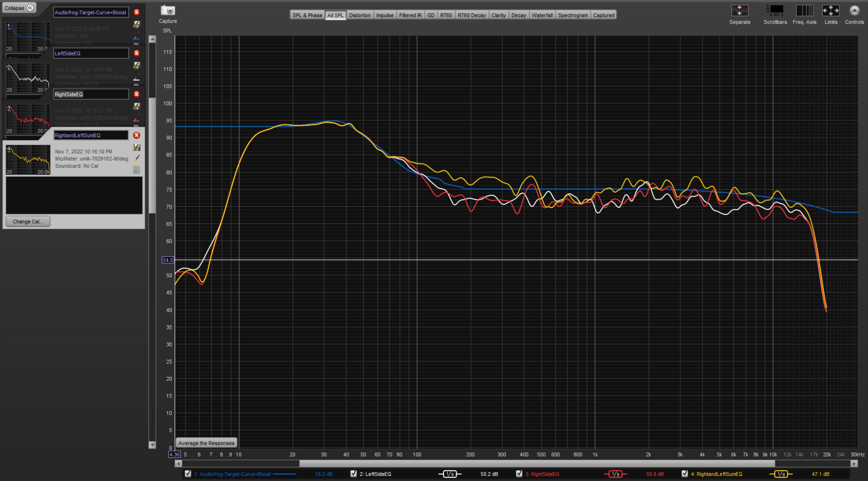Viewport: 868px width, 481px height.
Task: Open the Controls gear icon
Action: 854,11
